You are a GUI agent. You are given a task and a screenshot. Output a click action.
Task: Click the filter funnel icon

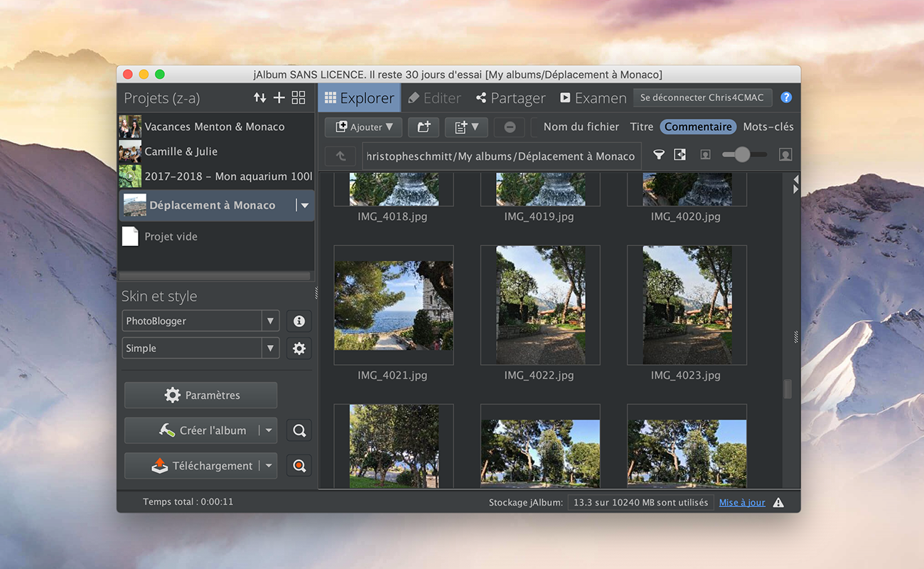659,155
